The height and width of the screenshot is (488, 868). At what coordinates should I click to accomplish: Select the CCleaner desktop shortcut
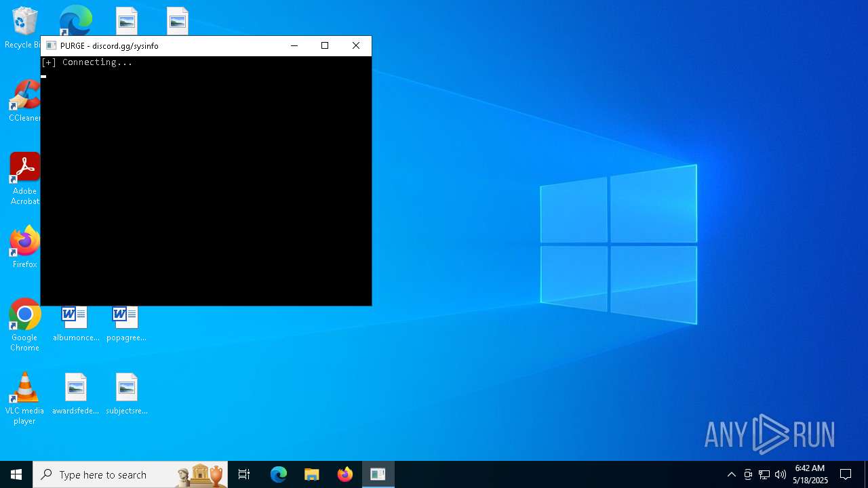[24, 101]
